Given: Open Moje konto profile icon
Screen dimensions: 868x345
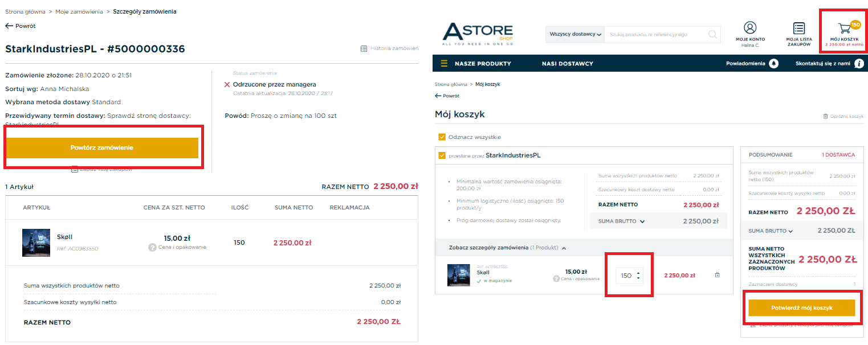Looking at the screenshot, I should pyautogui.click(x=750, y=28).
